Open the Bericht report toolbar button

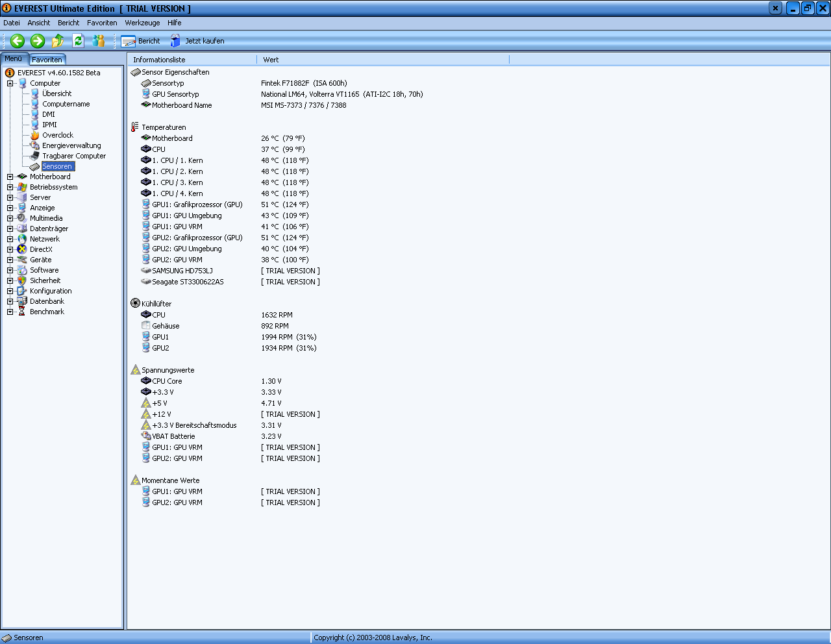point(140,41)
